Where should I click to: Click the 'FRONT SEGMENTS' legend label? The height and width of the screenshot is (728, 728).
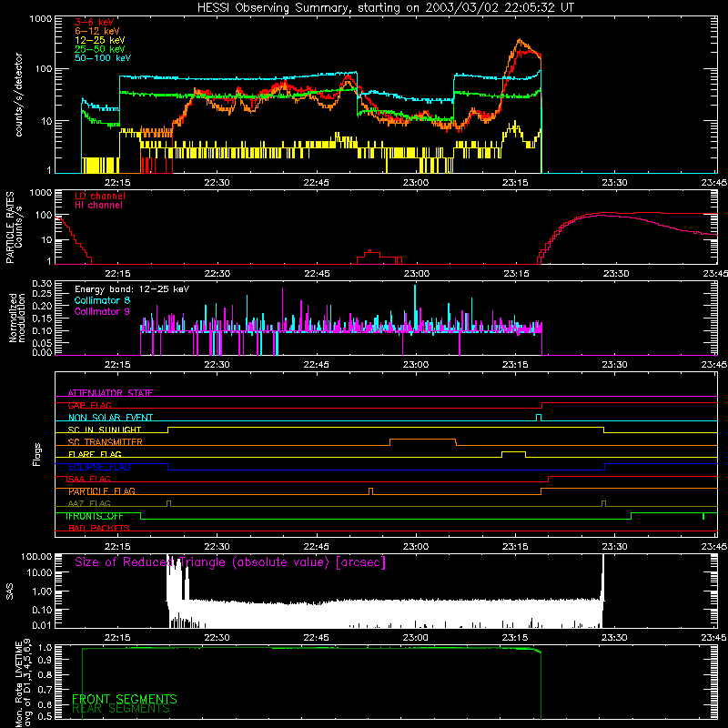pos(125,699)
